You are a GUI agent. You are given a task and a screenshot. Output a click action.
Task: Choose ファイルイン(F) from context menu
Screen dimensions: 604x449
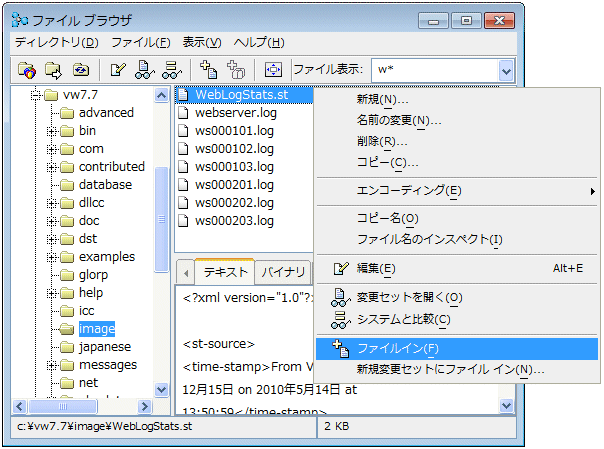coord(397,348)
